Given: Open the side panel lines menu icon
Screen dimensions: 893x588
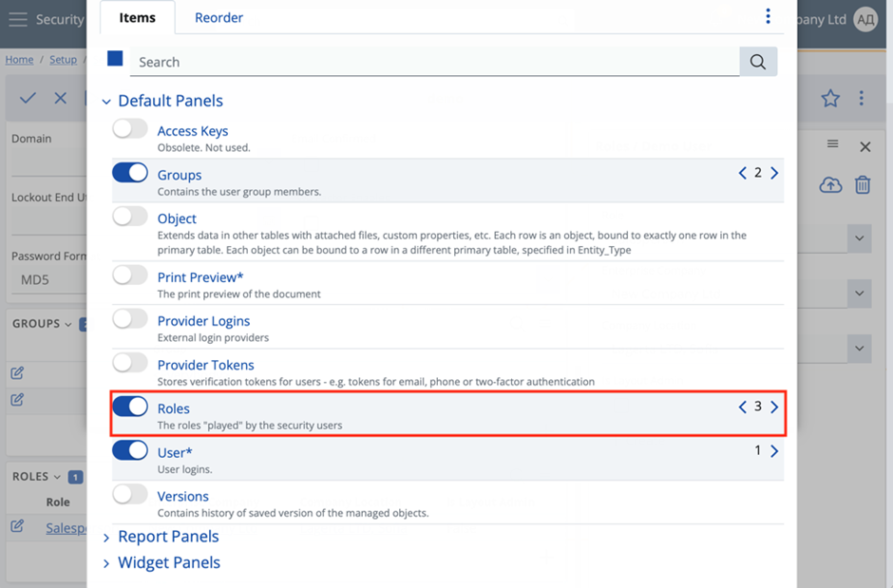Looking at the screenshot, I should (832, 144).
